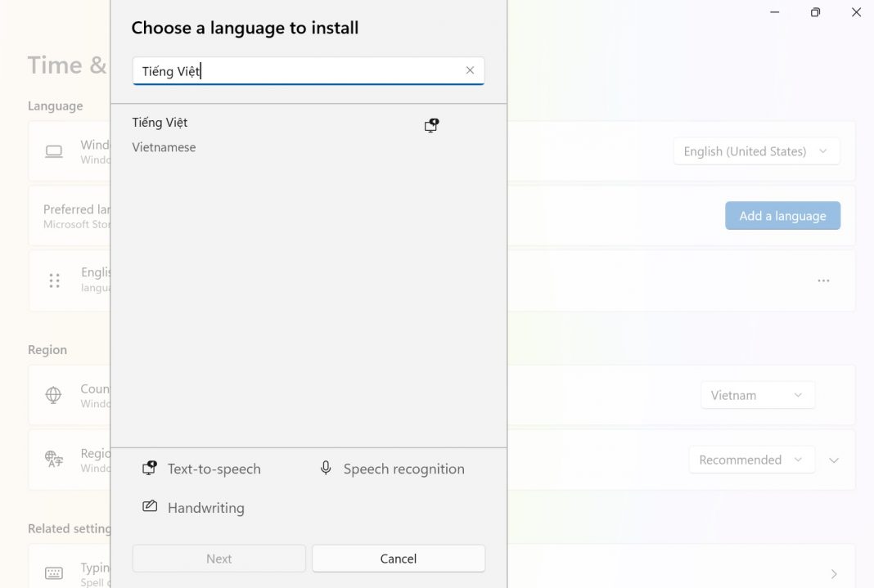Expand the regional format section chevron
Viewport: 874px width, 588px height.
(834, 460)
